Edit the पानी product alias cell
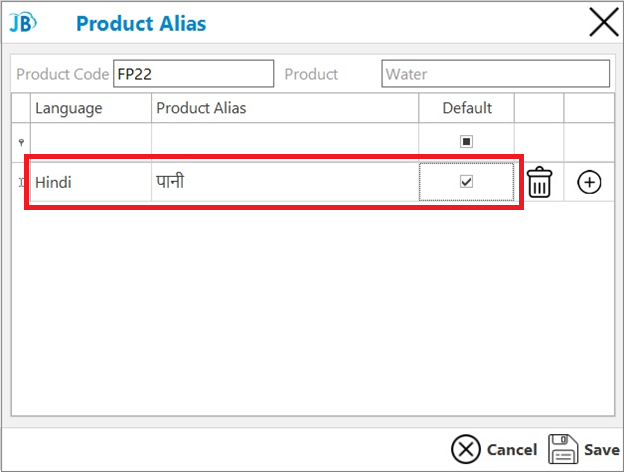Screen dimensions: 624x472 [285, 182]
